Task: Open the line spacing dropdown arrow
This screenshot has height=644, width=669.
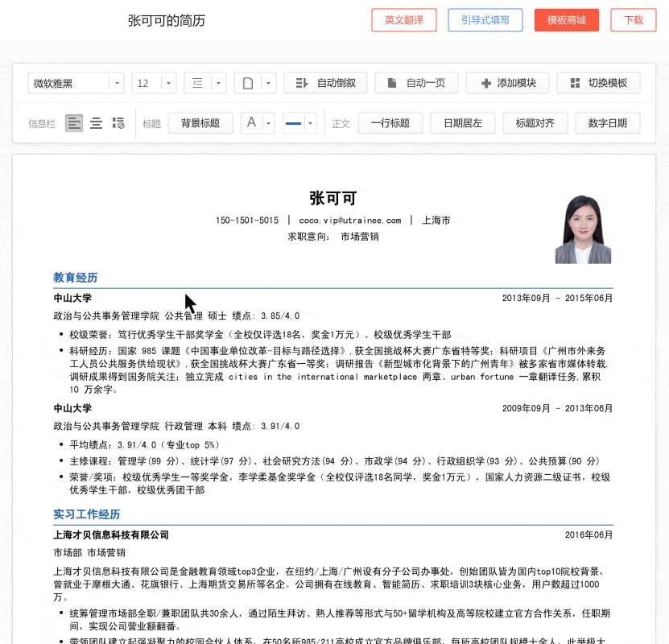Action: (217, 83)
